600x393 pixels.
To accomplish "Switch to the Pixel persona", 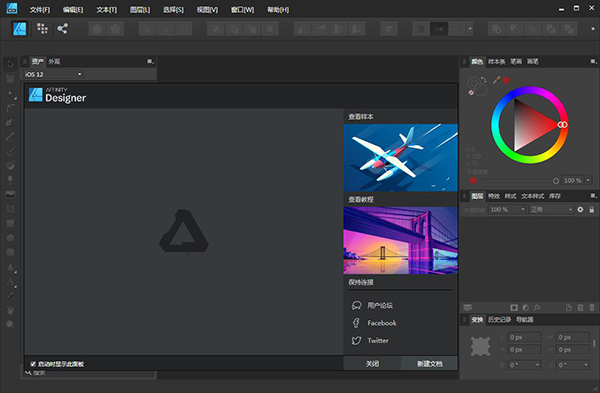I will (x=42, y=28).
